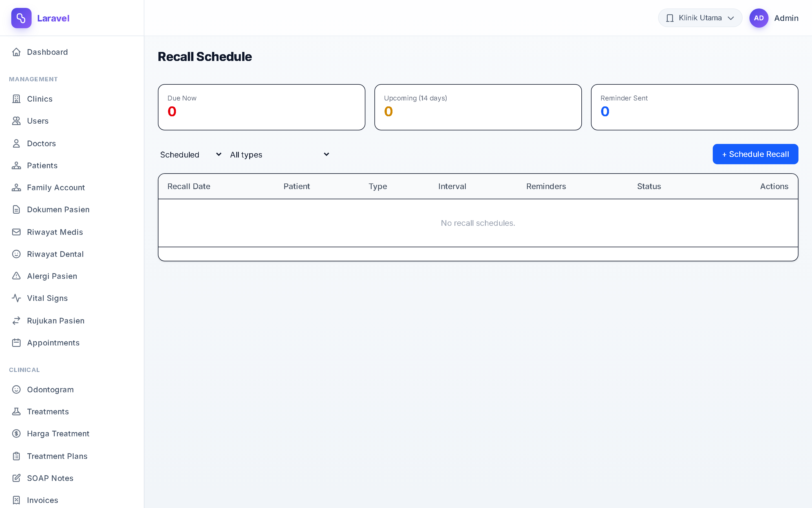Open Harga Treatment menu item
The height and width of the screenshot is (508, 812).
pos(72,434)
